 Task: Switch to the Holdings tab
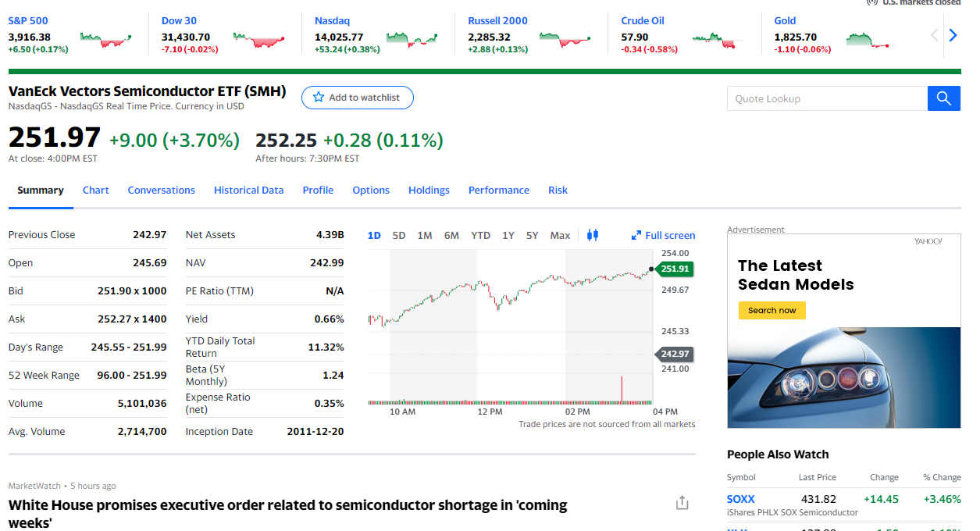(429, 190)
